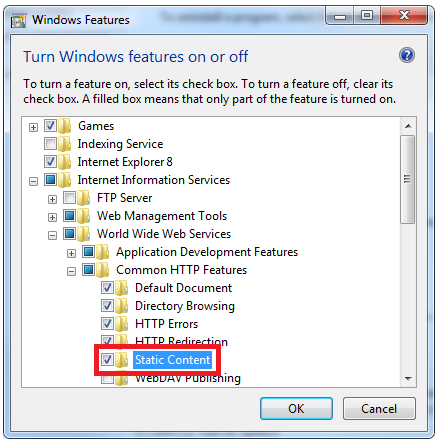Click the scrollbar down arrow
This screenshot has width=440, height=443.
click(x=408, y=379)
